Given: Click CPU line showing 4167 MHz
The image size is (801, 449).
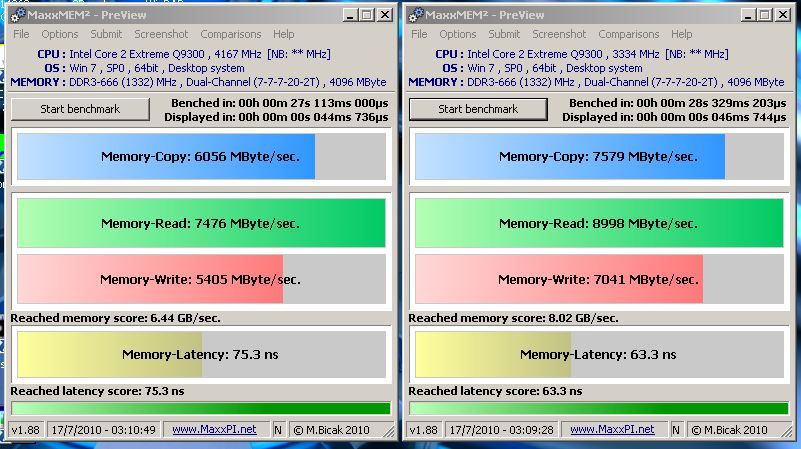Looking at the screenshot, I should pos(184,54).
